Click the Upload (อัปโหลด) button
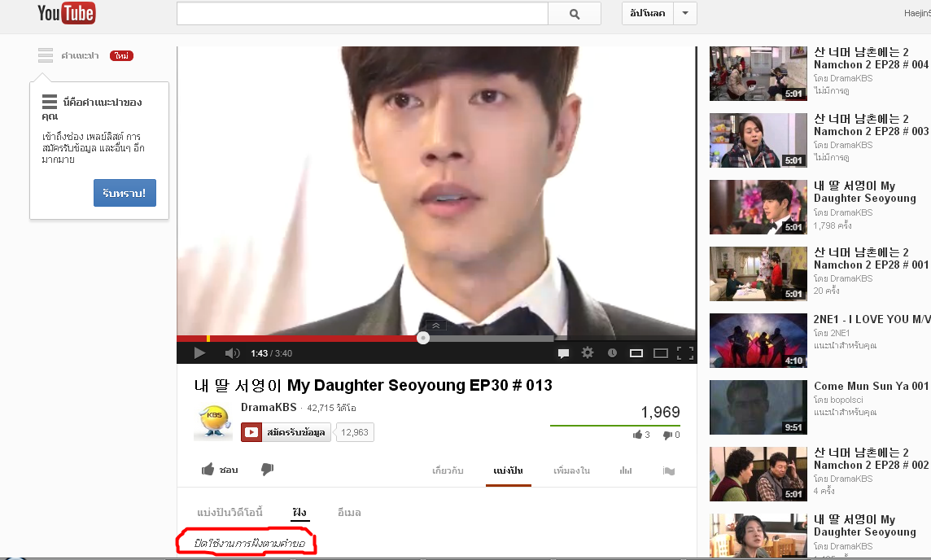931x560 pixels. tap(647, 13)
